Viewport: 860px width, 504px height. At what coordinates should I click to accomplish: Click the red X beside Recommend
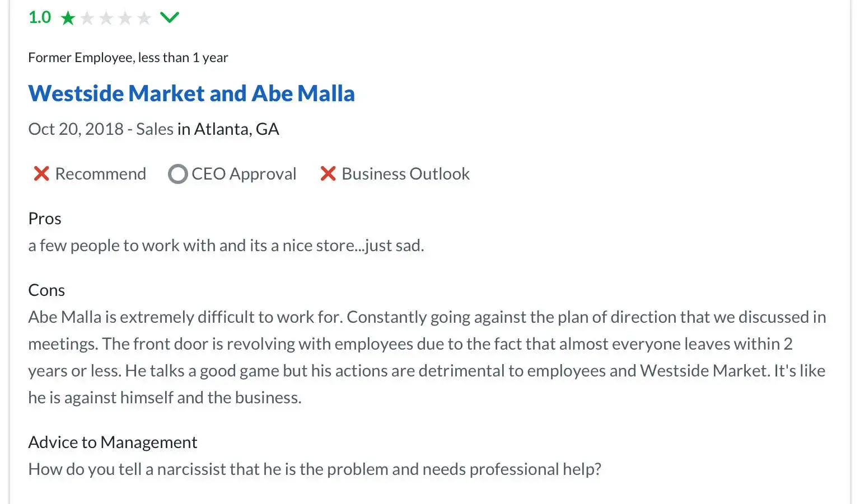[x=41, y=174]
